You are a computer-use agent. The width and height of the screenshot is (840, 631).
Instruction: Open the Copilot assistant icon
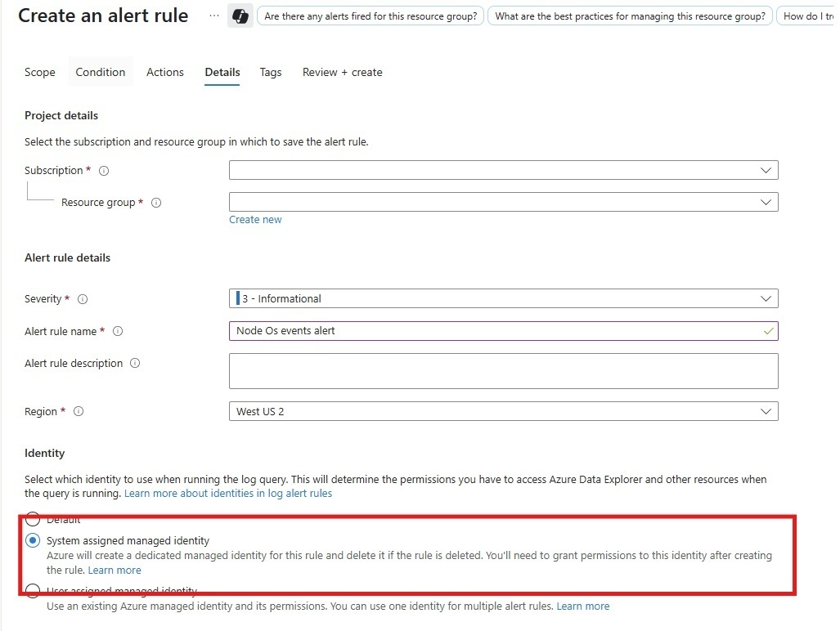(238, 16)
